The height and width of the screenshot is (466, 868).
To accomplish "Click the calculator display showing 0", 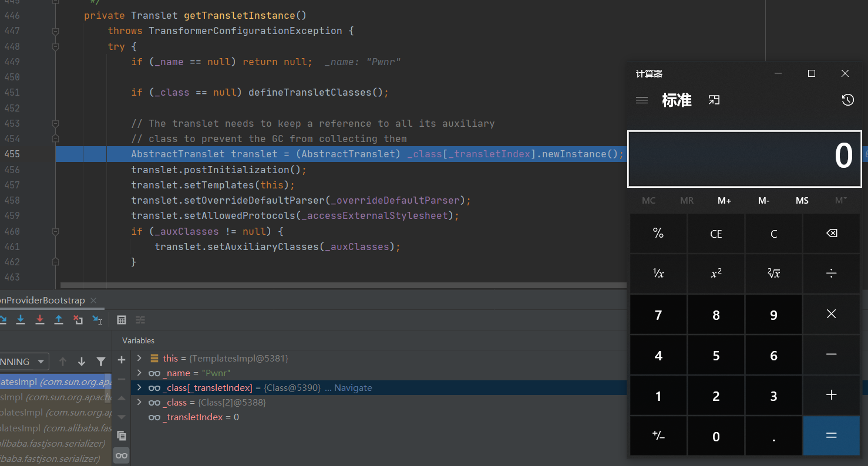I will pyautogui.click(x=744, y=158).
